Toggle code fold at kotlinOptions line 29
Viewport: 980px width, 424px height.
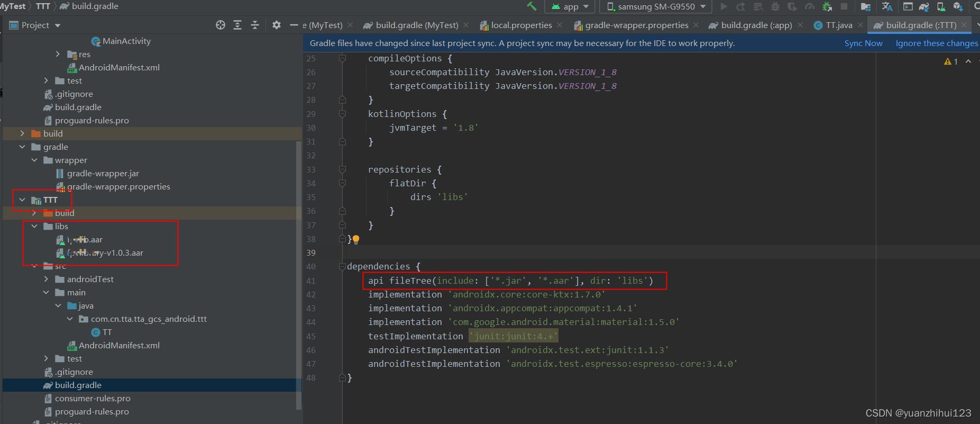point(342,114)
